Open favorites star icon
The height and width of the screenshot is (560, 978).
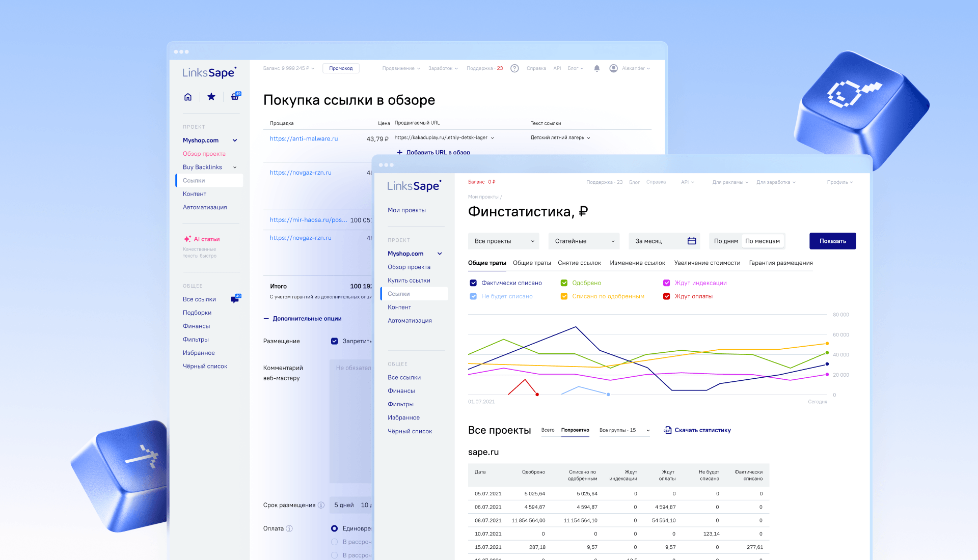(211, 97)
